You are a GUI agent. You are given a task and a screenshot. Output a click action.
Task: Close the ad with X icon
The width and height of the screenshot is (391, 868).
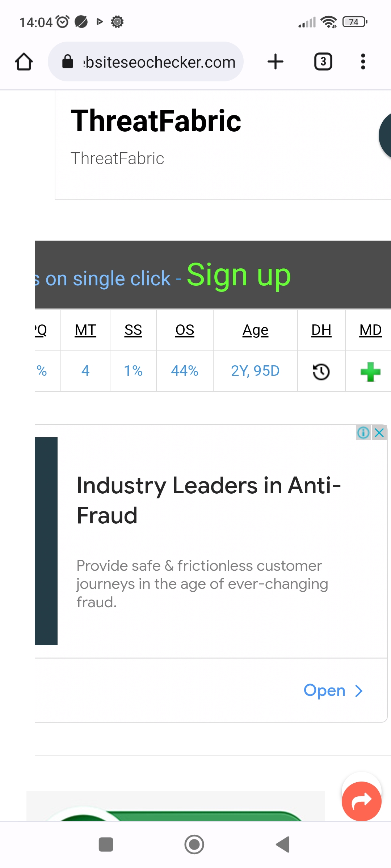(379, 433)
